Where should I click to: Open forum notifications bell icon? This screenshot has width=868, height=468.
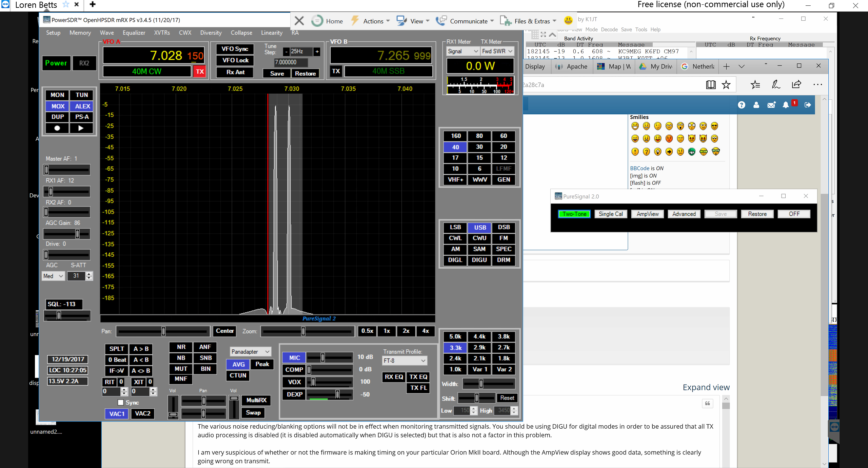click(x=786, y=105)
